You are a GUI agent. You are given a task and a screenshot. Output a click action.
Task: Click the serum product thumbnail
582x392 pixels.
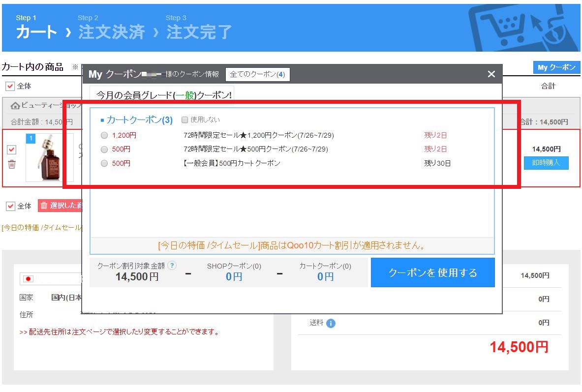[x=50, y=157]
